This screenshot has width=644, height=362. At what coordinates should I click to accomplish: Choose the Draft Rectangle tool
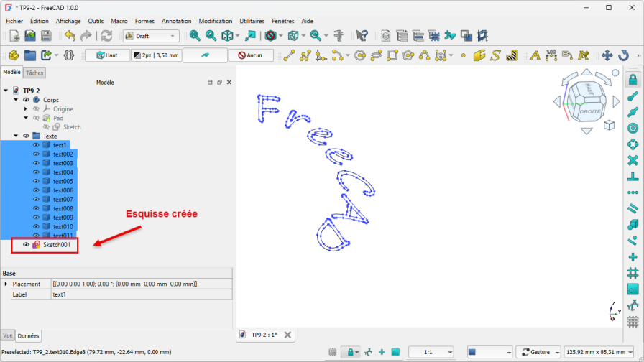click(x=392, y=55)
